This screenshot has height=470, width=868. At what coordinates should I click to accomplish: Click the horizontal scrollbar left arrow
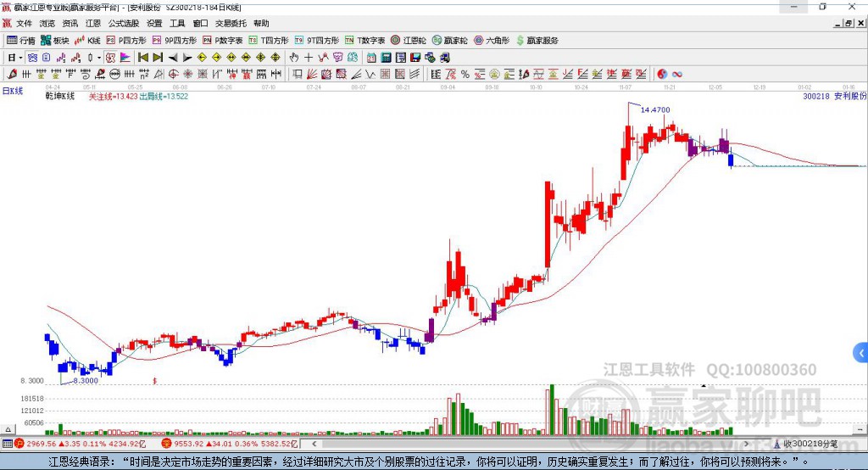coord(314,444)
